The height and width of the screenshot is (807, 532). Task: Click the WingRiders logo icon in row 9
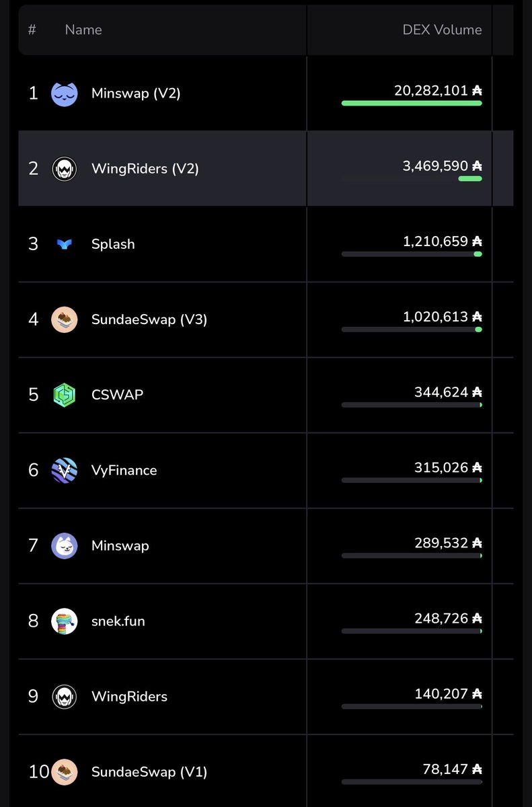point(65,696)
